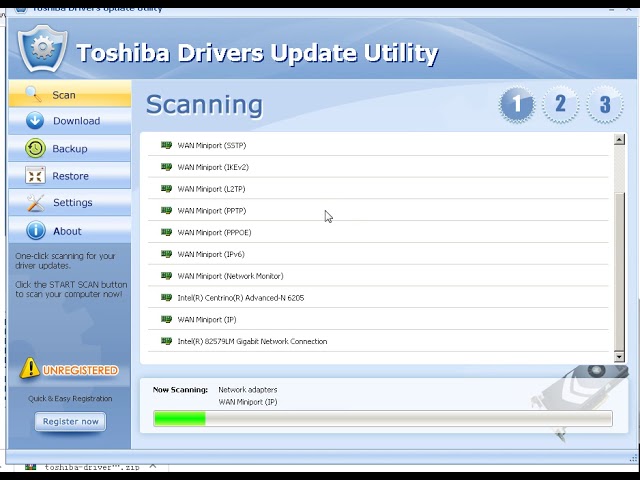Click the toshiba-driver zip download file name
Screen dimensions: 640x480
[92, 467]
